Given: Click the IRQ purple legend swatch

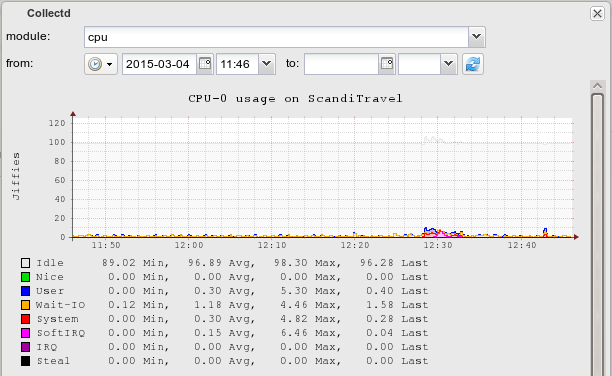Looking at the screenshot, I should click(x=25, y=347).
